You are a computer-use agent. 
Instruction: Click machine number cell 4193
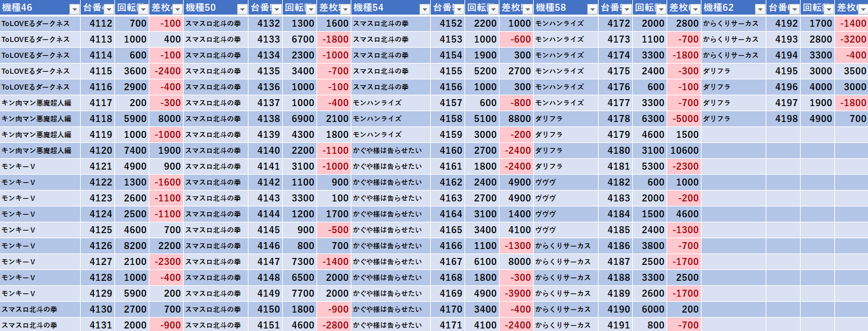(x=783, y=39)
